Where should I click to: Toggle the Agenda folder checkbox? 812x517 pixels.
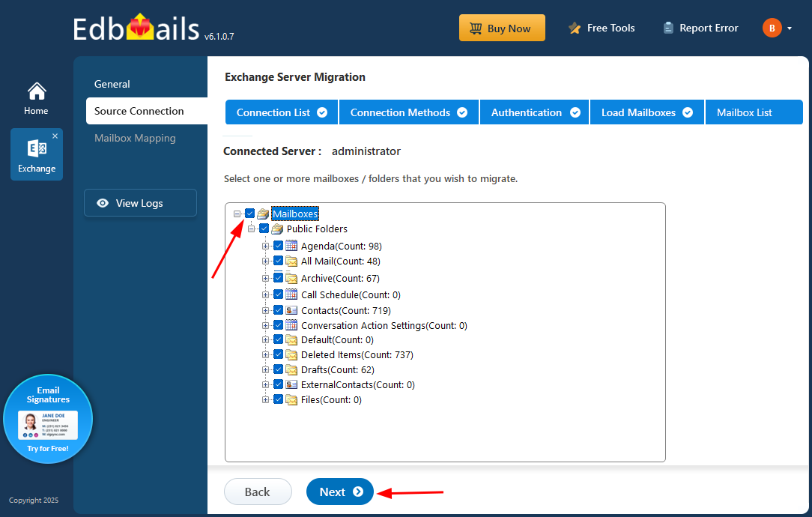coord(278,246)
